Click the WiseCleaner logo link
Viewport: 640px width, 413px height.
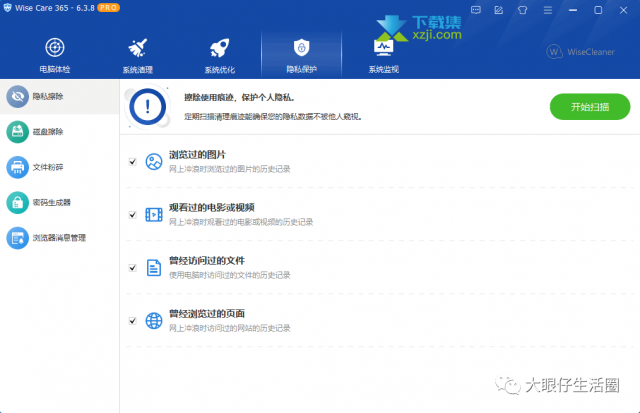tap(580, 52)
